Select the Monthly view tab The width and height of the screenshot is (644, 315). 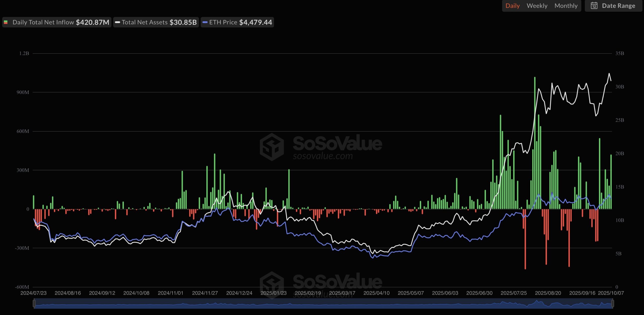[566, 6]
